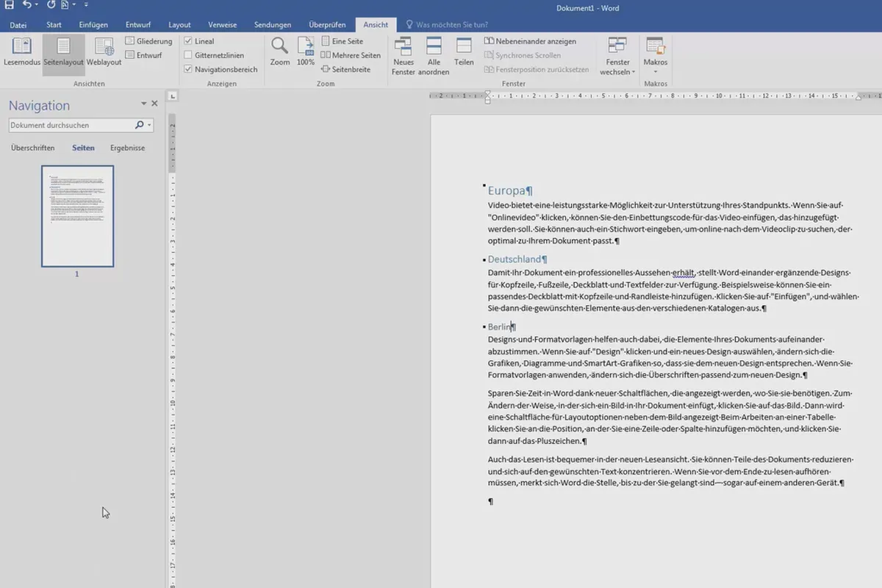This screenshot has width=882, height=588.
Task: Click the Save icon in quick access toolbar
Action: coord(10,5)
